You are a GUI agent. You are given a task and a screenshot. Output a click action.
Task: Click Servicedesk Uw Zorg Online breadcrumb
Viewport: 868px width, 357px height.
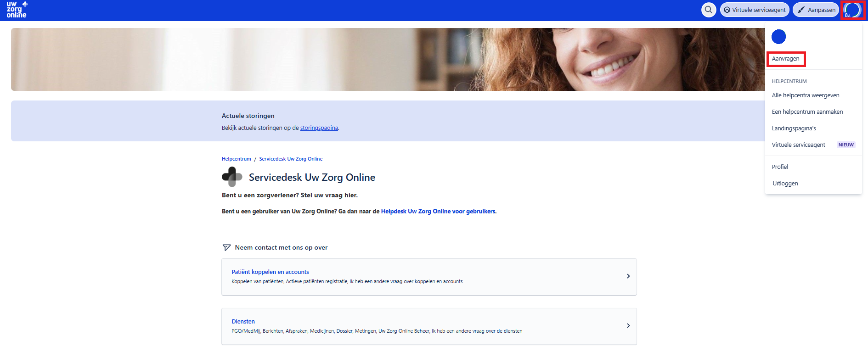click(x=291, y=159)
